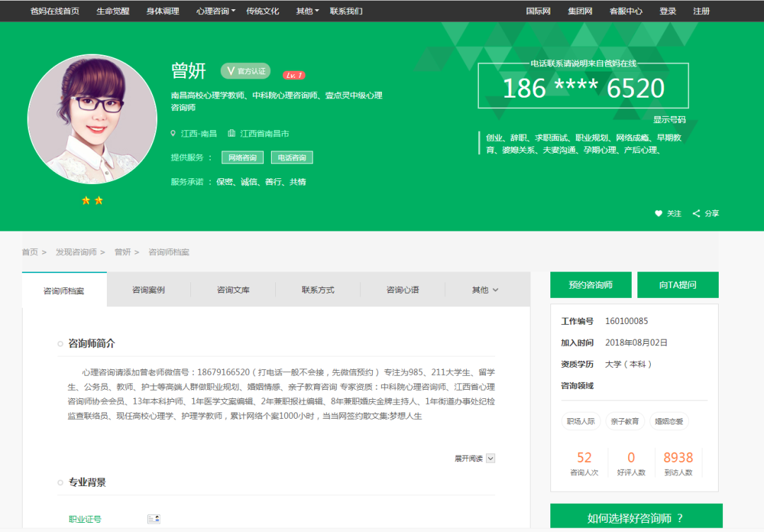Click the 向TA提问 button

(677, 284)
